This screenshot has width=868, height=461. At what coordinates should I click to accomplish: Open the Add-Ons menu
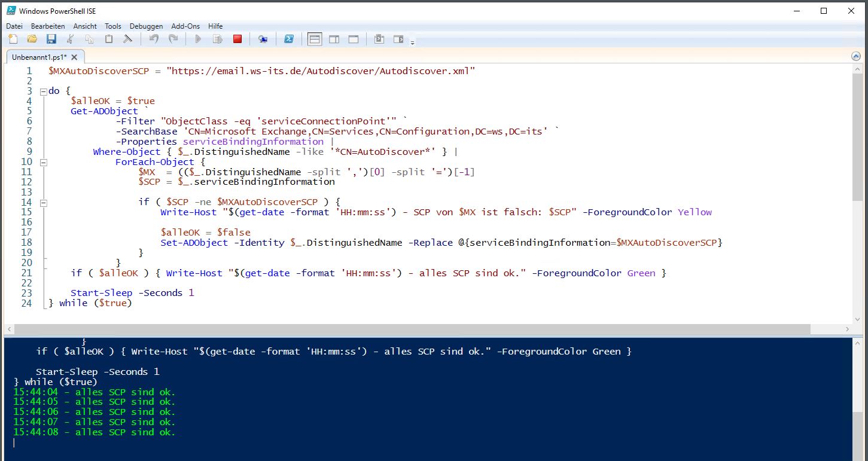coord(185,26)
